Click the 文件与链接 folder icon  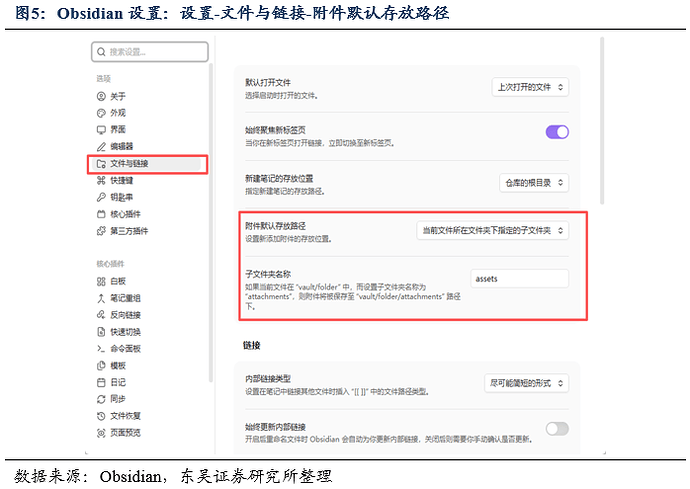[x=101, y=164]
